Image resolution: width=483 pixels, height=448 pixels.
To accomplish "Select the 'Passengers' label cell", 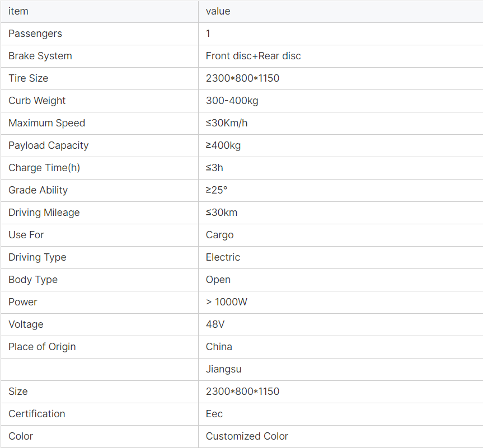I will click(35, 34).
